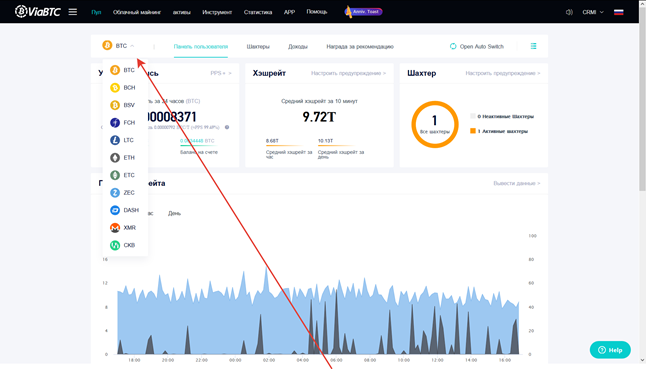Open the hamburger menu next to ViaBTC logo
Image resolution: width=646 pixels, height=369 pixels.
tap(73, 12)
